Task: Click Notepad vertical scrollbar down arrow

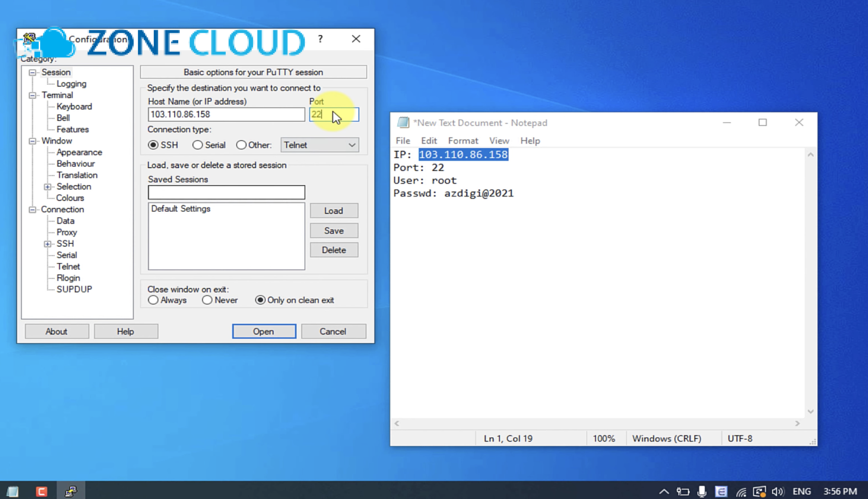Action: coord(811,411)
